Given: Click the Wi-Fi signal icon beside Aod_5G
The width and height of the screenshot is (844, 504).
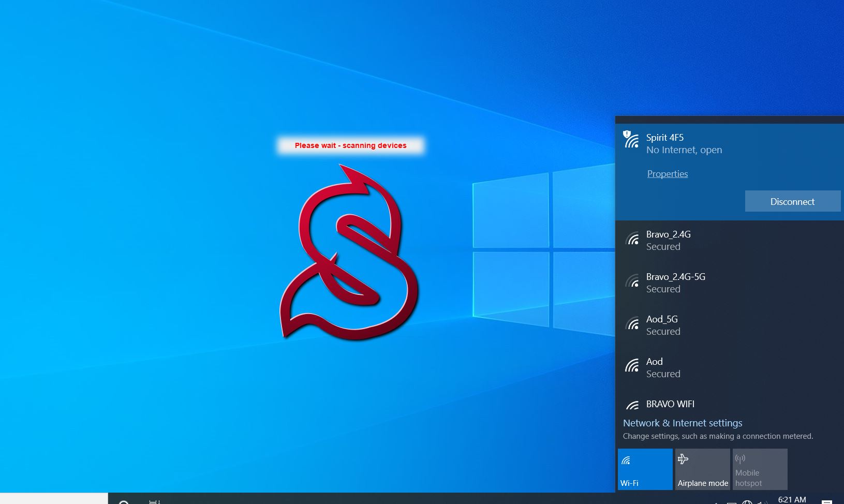Looking at the screenshot, I should (632, 324).
